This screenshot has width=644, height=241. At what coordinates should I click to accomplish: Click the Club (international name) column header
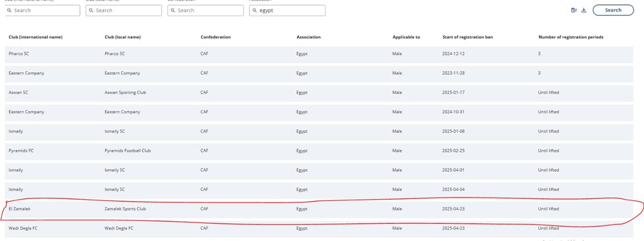pyautogui.click(x=35, y=37)
